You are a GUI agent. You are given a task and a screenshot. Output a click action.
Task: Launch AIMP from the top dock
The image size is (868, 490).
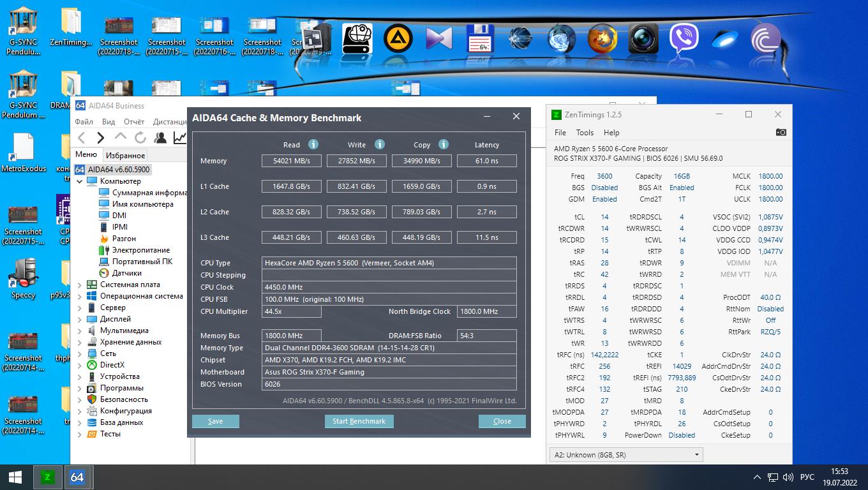click(x=398, y=38)
